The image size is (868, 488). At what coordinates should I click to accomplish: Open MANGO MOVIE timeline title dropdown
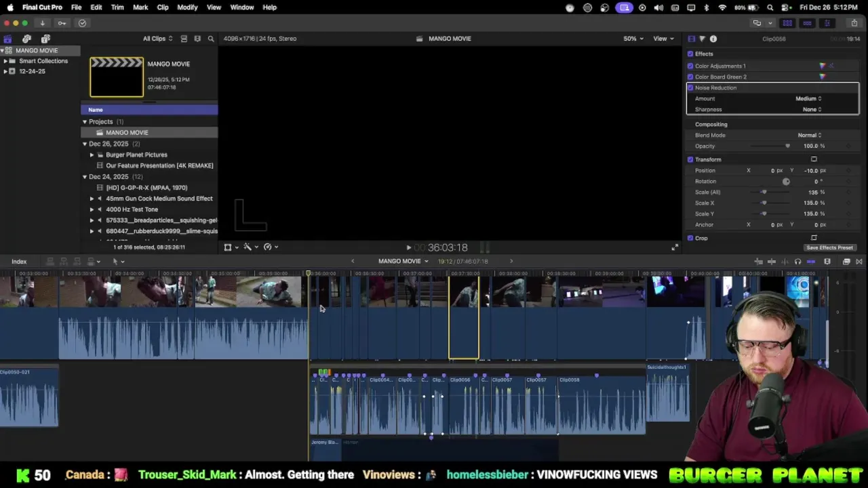[403, 261]
